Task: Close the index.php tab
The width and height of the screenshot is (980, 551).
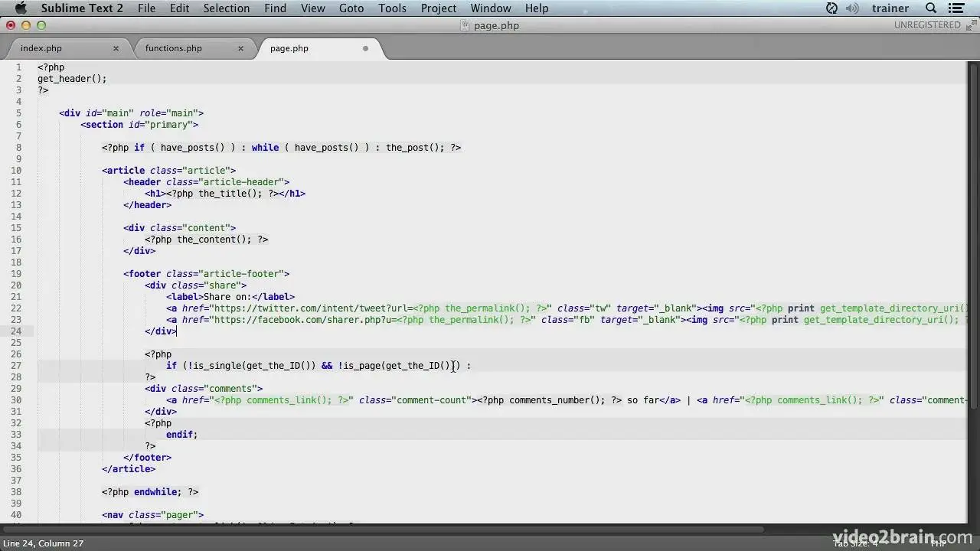Action: click(x=116, y=48)
